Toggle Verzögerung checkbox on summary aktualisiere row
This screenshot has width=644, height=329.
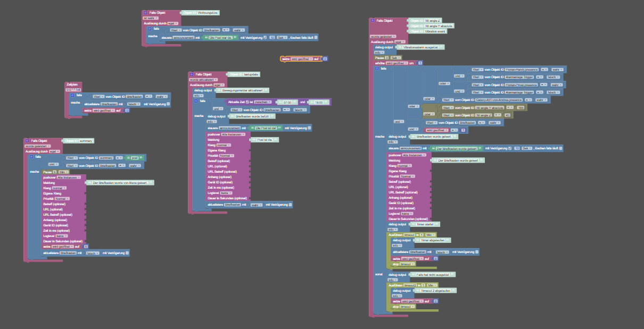127,252
